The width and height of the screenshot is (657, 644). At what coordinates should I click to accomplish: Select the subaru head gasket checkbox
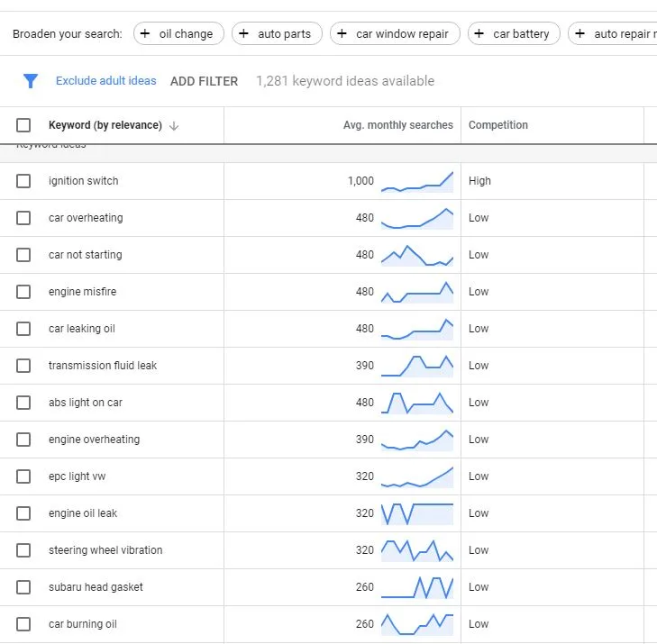coord(23,587)
